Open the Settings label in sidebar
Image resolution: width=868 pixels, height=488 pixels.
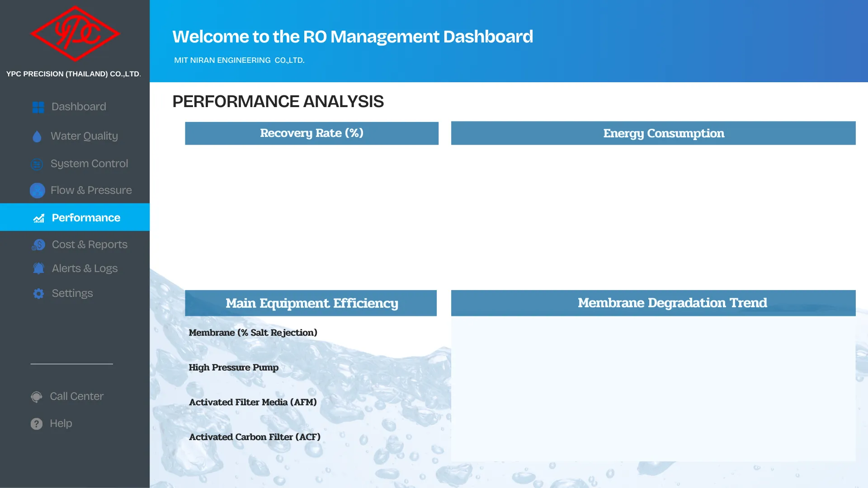tap(72, 293)
